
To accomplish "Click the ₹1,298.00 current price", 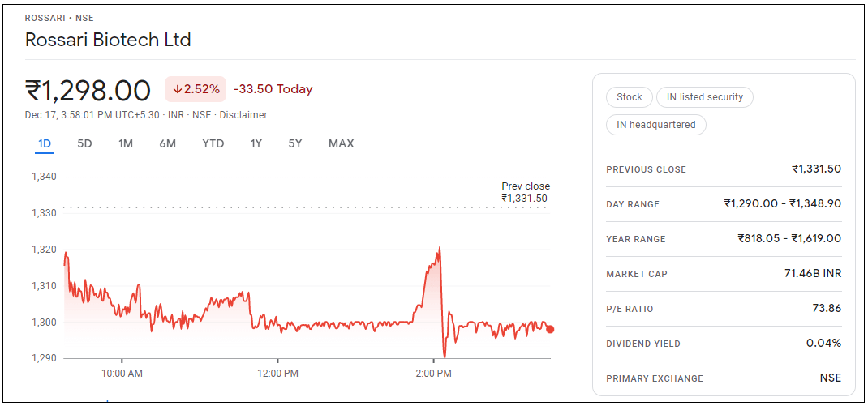I will click(88, 90).
